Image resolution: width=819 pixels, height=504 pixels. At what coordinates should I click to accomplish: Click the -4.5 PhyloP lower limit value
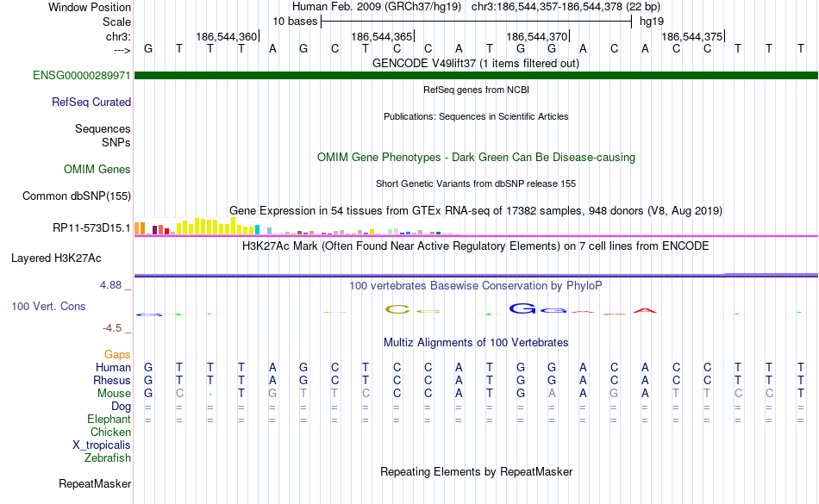[x=112, y=327]
